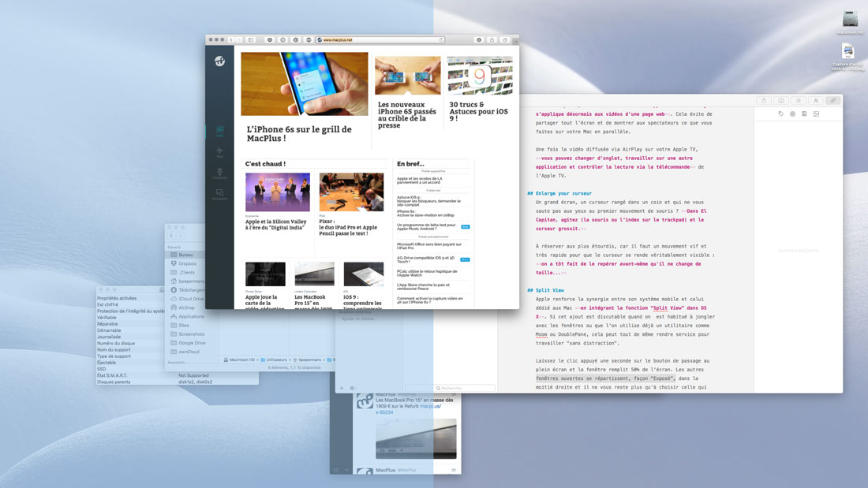Open the _Clients folder in Finder sidebar
The image size is (868, 488).
[x=187, y=272]
